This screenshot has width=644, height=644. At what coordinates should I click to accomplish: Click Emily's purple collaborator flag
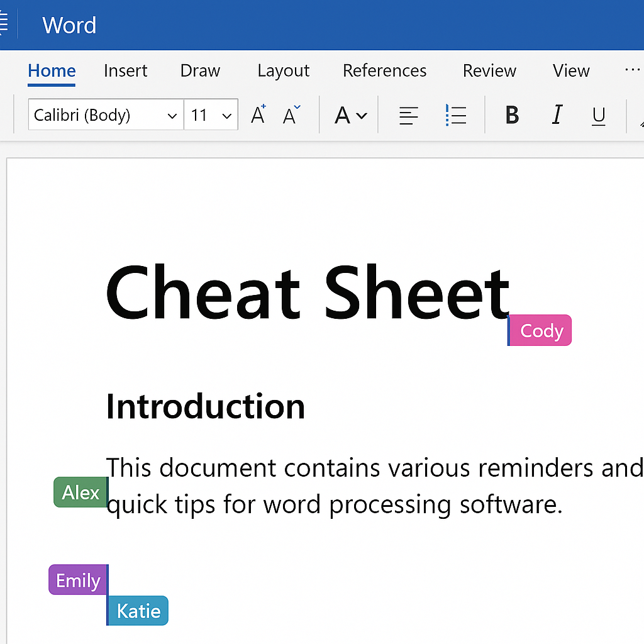tap(79, 579)
